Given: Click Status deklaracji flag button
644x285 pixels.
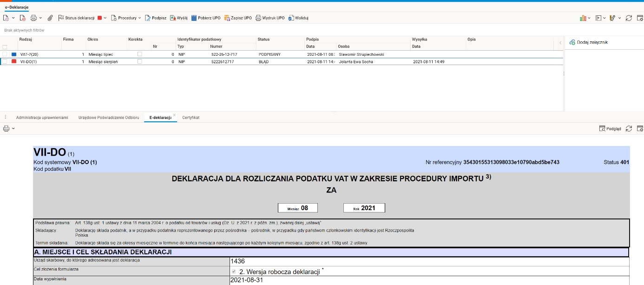Looking at the screenshot, I should click(76, 18).
